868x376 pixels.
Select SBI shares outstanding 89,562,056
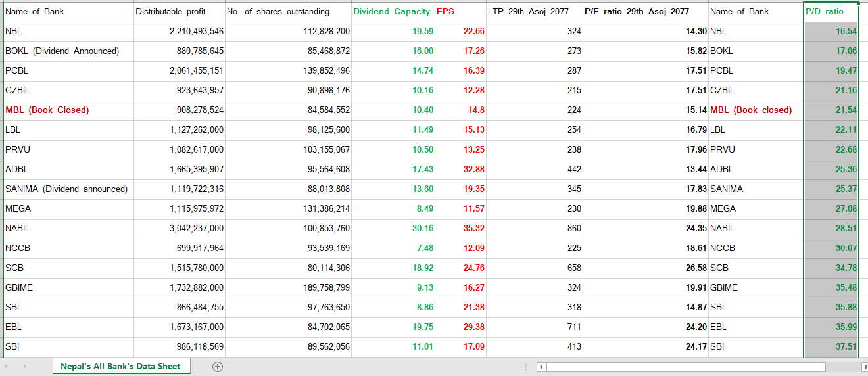click(288, 346)
